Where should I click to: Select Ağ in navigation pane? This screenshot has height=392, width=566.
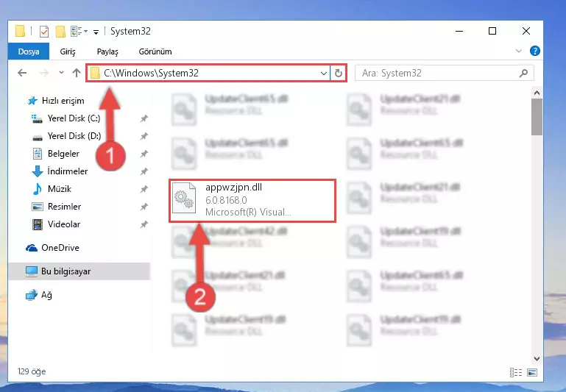[39, 295]
